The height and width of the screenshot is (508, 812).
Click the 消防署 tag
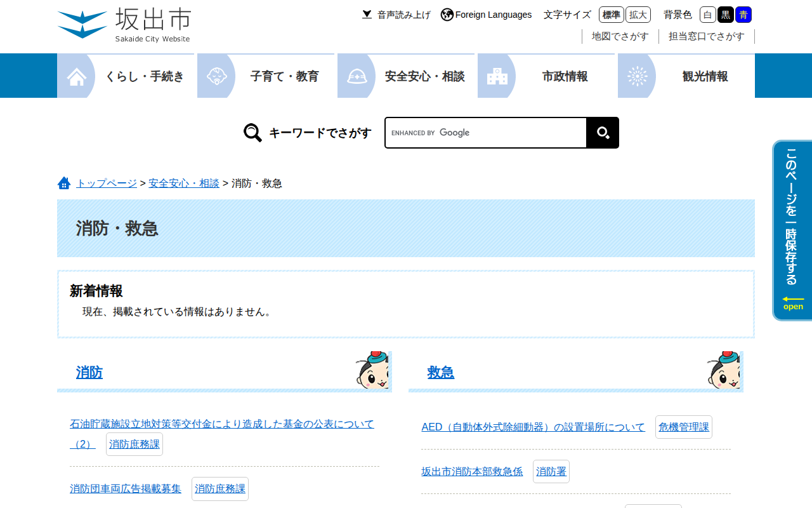pyautogui.click(x=551, y=472)
